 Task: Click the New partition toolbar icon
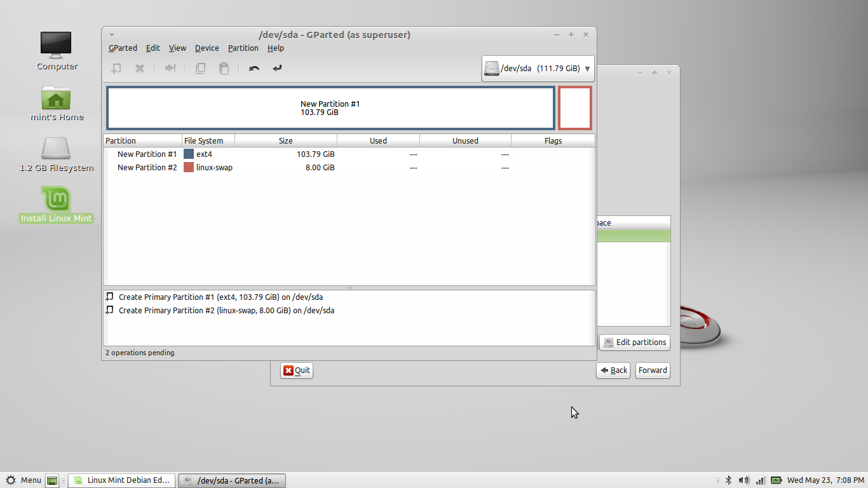point(116,69)
